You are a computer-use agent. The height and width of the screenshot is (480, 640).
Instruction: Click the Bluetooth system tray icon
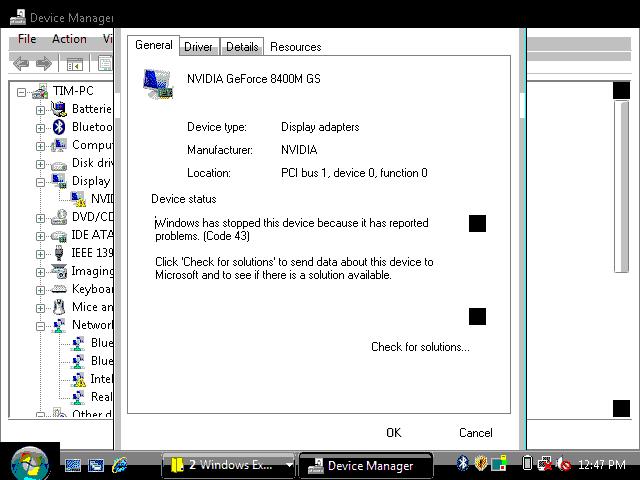tap(462, 463)
